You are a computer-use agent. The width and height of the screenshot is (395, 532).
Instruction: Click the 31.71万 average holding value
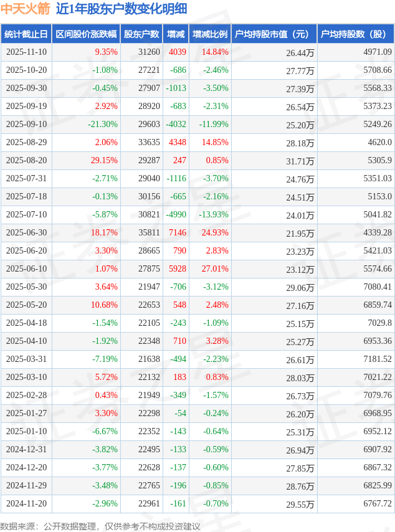click(x=300, y=161)
